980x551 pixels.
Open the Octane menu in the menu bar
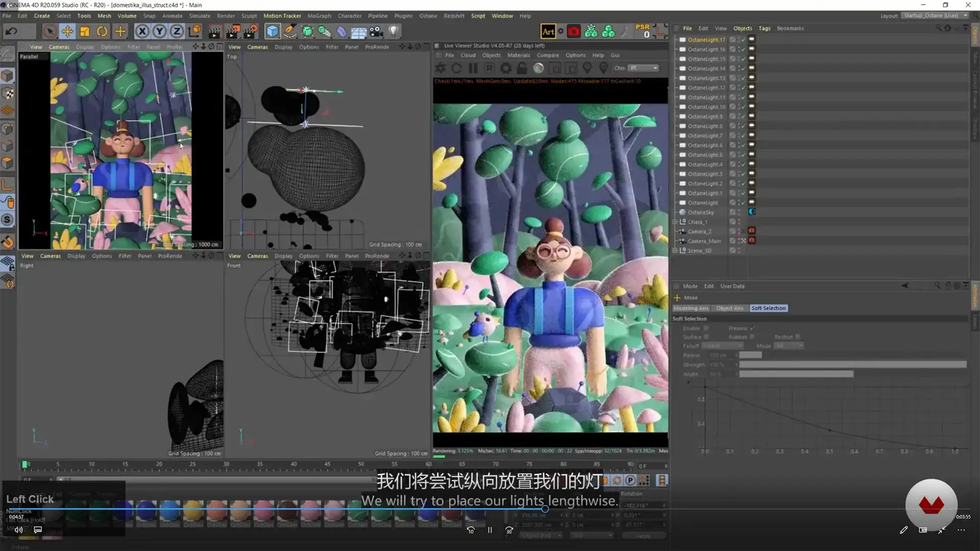click(x=428, y=16)
